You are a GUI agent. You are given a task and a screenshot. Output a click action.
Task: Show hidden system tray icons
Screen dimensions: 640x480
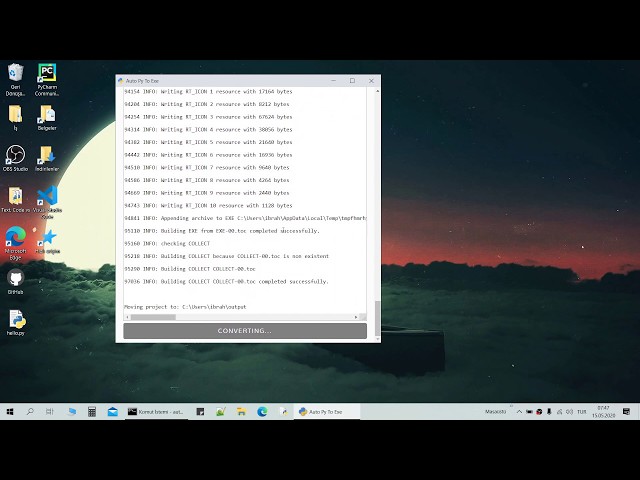[519, 411]
